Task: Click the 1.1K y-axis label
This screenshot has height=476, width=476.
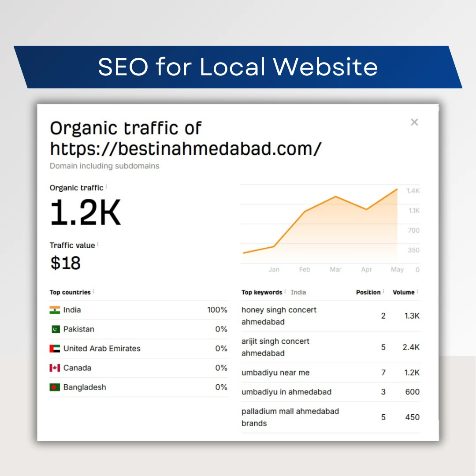Action: click(x=414, y=211)
